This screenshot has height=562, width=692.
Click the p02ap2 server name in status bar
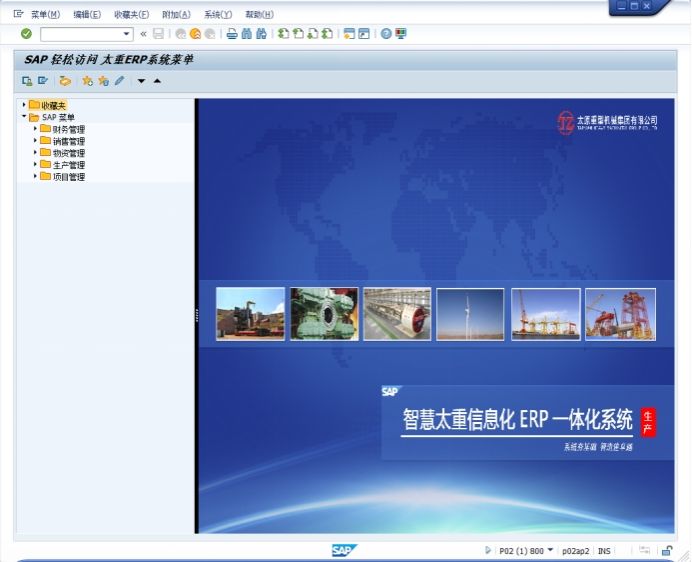click(575, 551)
